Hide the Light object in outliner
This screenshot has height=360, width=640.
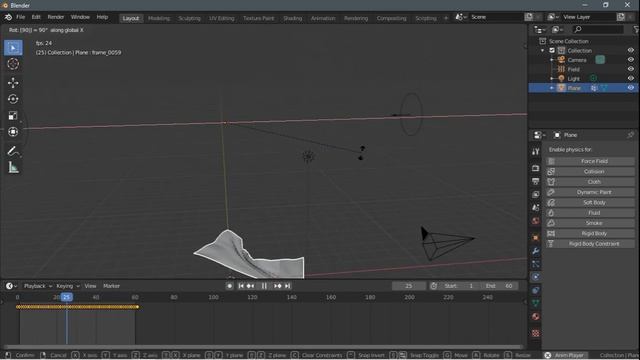click(631, 78)
